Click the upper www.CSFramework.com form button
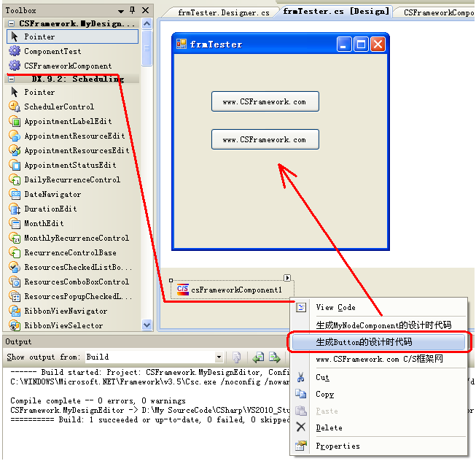Screen dimensions: 476x461 coord(265,101)
